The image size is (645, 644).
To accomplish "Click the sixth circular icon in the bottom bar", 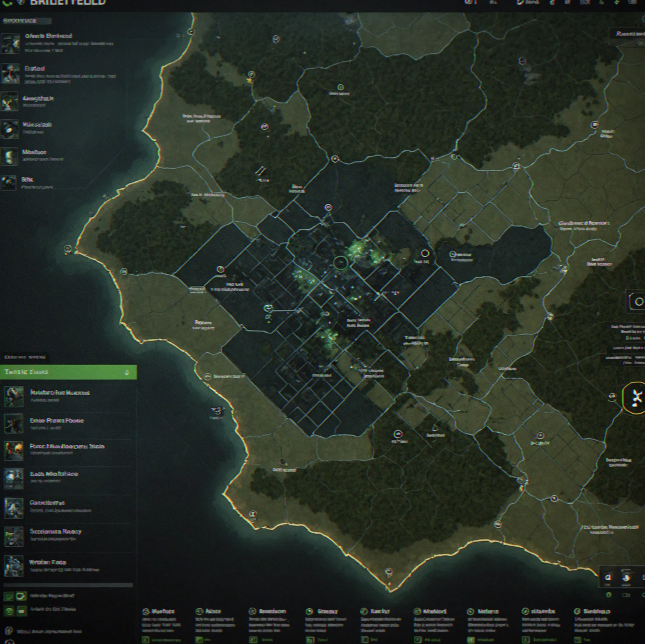I will [x=417, y=611].
